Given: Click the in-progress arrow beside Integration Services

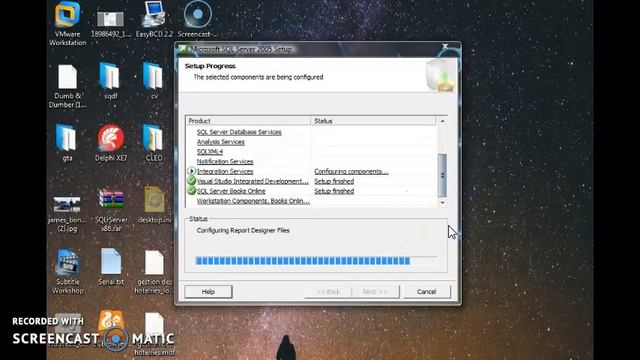Looking at the screenshot, I should [191, 171].
